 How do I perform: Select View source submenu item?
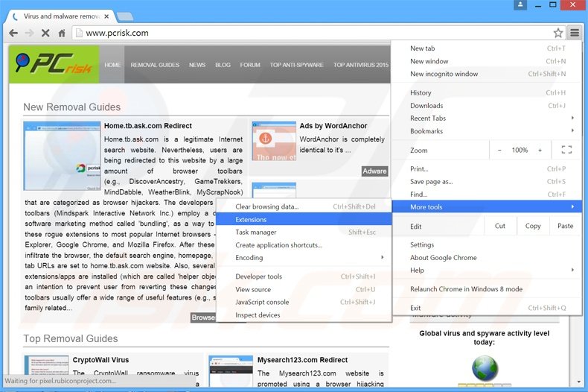pos(304,289)
